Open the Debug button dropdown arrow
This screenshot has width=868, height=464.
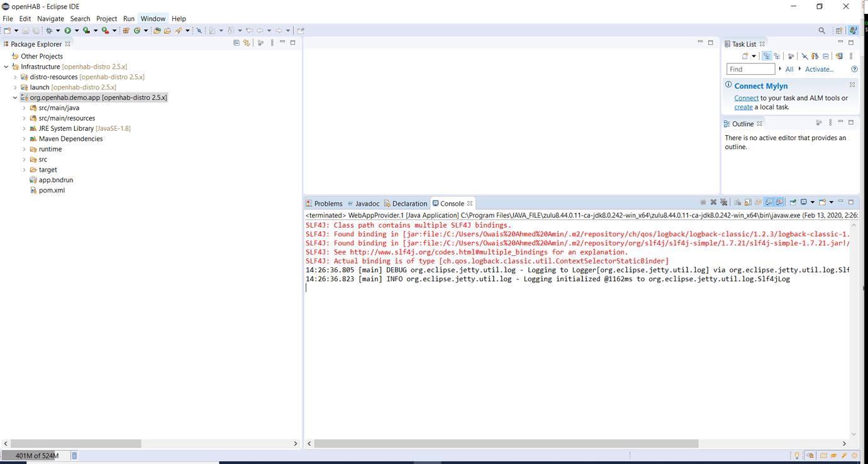click(x=58, y=30)
